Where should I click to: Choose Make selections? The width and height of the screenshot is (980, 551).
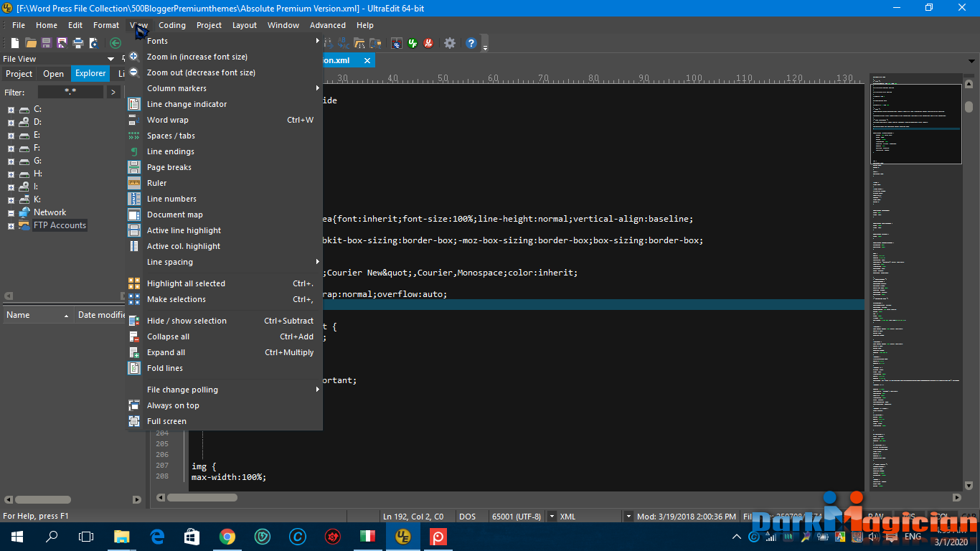224,299
